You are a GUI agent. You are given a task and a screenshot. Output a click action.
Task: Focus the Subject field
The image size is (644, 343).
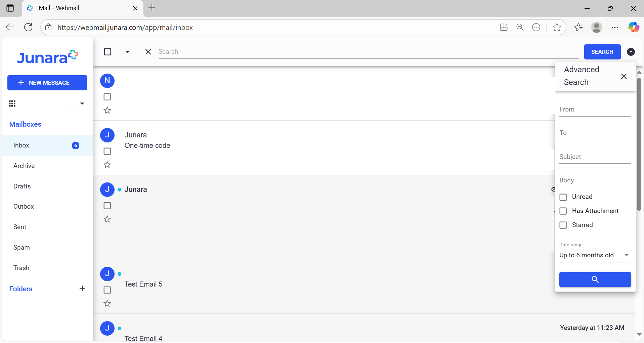[x=595, y=157]
